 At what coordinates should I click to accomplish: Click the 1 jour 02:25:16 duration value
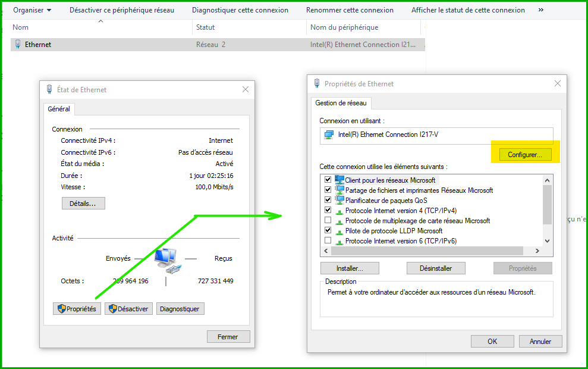pos(211,176)
